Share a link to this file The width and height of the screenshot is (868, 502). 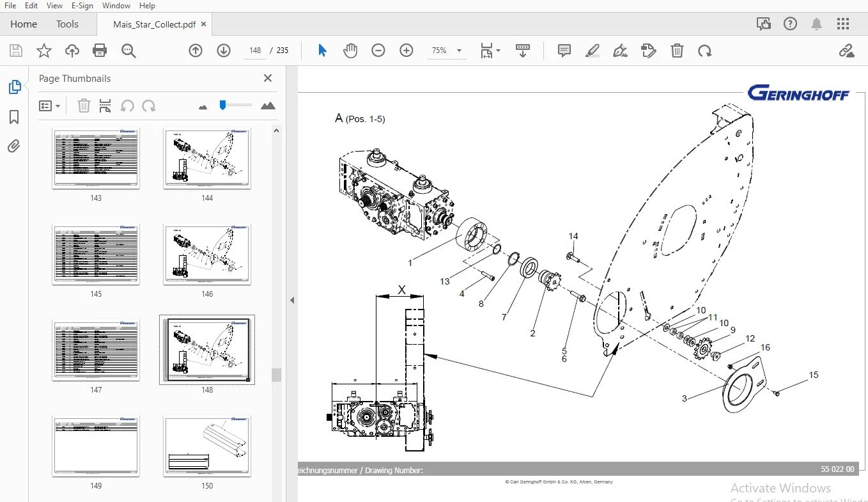click(847, 51)
